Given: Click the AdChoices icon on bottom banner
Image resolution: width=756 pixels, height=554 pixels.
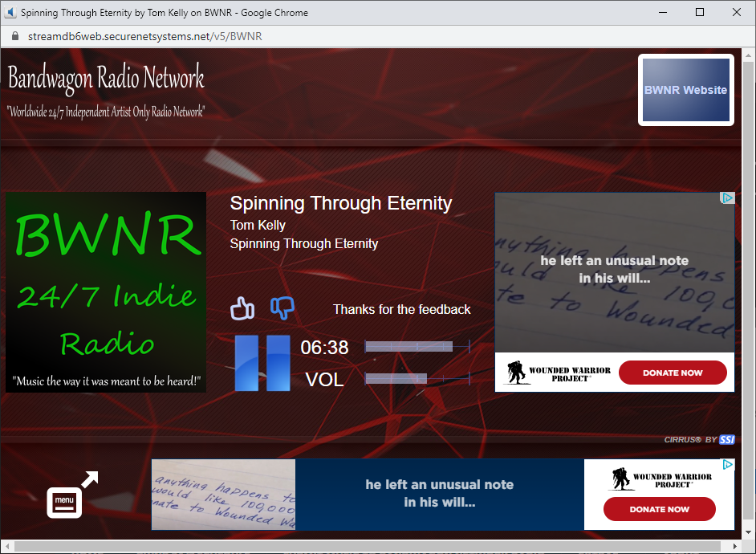Looking at the screenshot, I should click(x=728, y=464).
